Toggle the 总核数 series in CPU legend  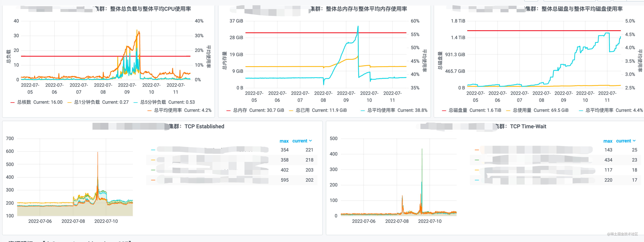click(x=24, y=102)
